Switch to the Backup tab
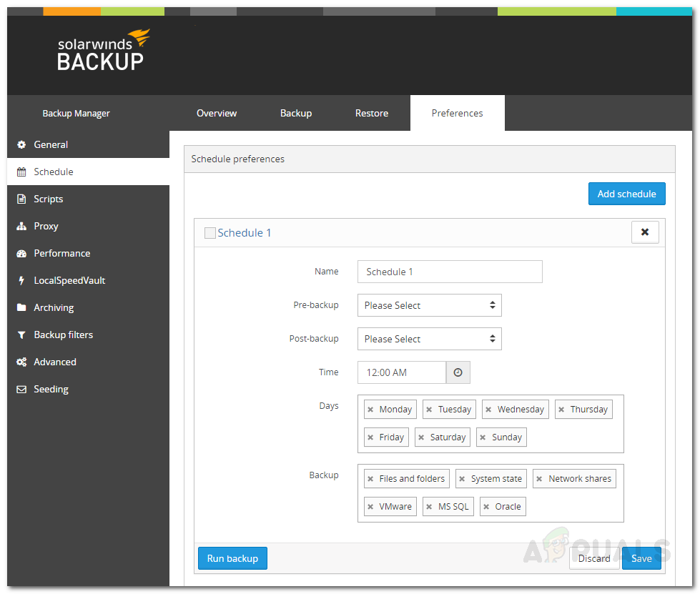 point(296,114)
